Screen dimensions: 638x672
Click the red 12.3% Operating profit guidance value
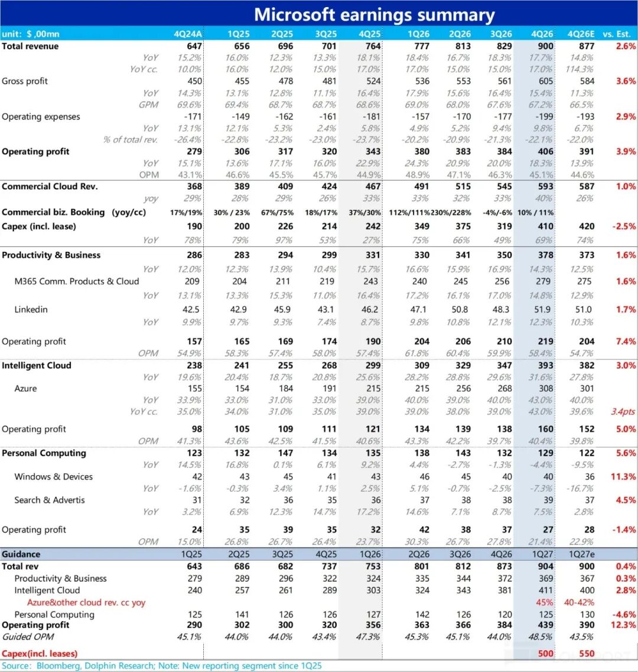coord(623,625)
